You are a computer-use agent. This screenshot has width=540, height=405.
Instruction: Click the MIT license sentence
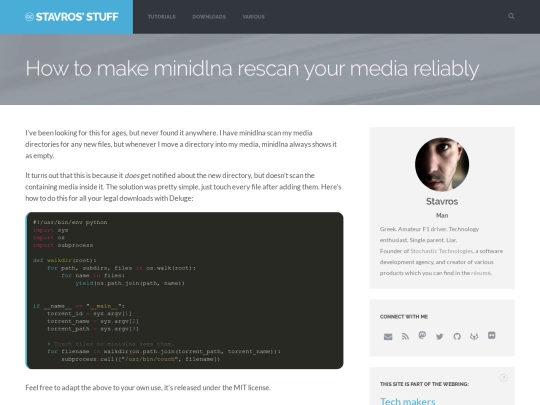tap(148, 388)
